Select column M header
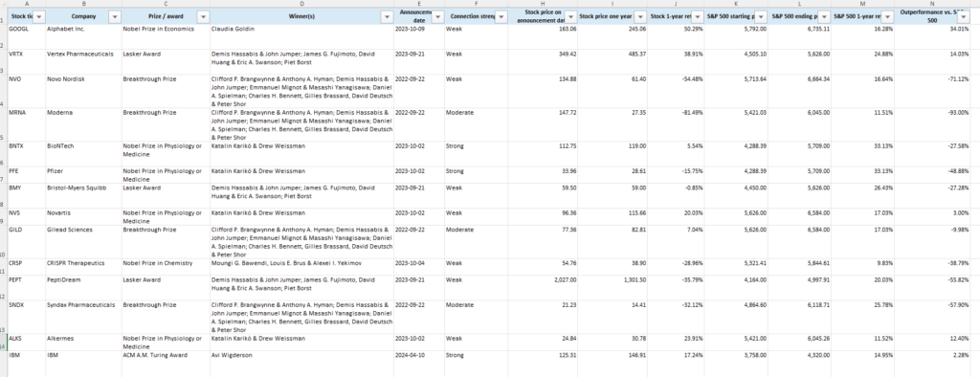Screen dimensions: 980x377 coord(862,4)
